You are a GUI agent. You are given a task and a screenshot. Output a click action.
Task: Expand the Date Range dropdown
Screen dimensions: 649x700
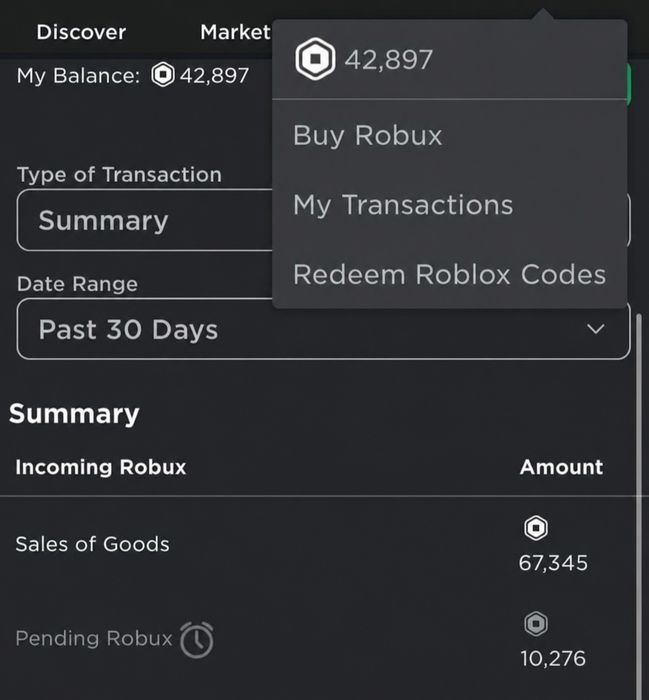pyautogui.click(x=323, y=329)
